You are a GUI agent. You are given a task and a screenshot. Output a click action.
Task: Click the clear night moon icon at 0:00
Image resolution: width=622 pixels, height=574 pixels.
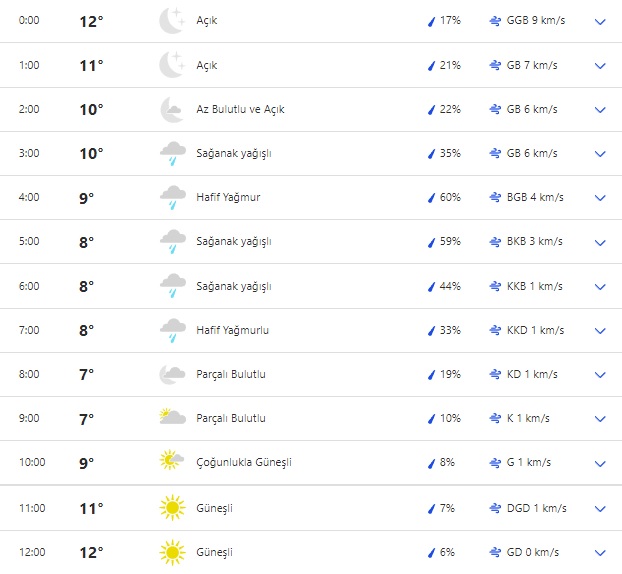(x=172, y=21)
